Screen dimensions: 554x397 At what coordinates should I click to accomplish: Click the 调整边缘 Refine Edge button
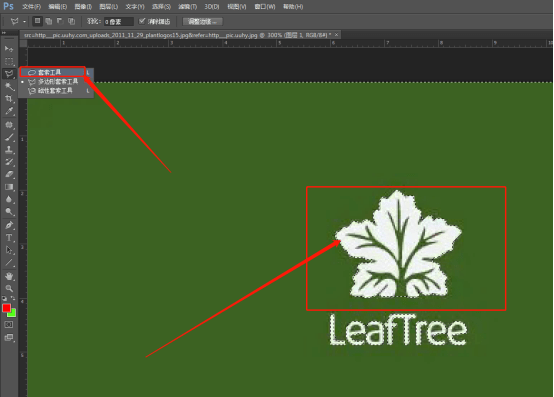tap(202, 22)
